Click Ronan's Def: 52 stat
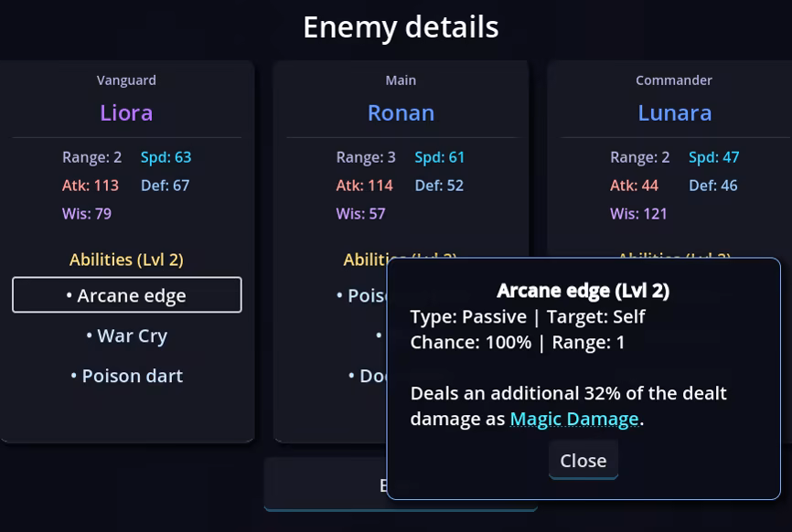This screenshot has width=792, height=532. tap(439, 186)
